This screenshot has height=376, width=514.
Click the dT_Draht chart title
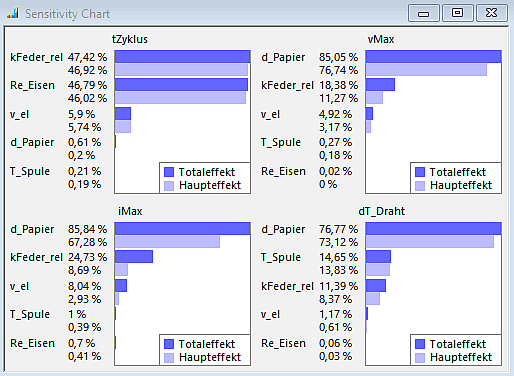382,211
